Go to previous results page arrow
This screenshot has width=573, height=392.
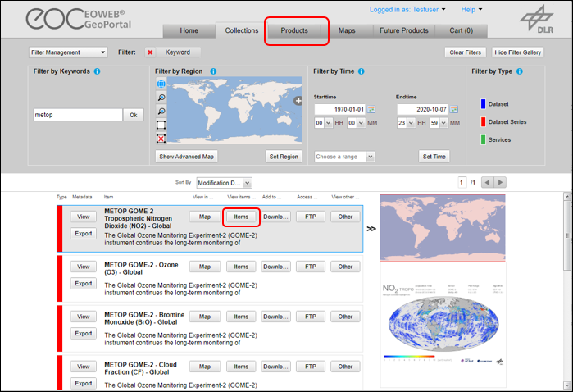click(487, 182)
